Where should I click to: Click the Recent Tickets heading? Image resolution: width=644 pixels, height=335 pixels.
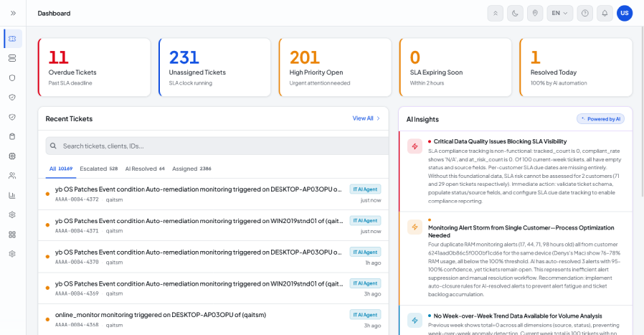[x=69, y=119]
